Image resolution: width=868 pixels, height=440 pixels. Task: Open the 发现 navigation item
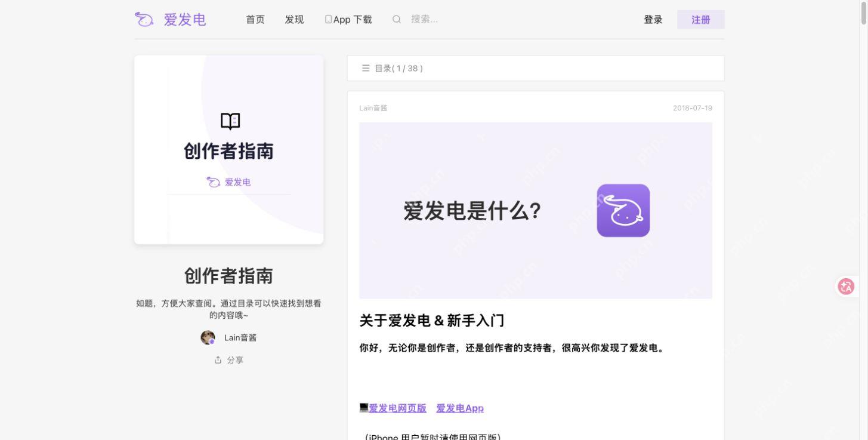(x=295, y=20)
